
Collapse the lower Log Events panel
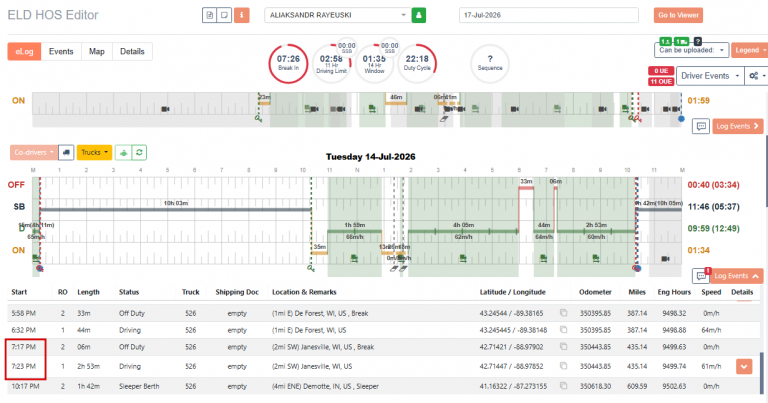[736, 276]
